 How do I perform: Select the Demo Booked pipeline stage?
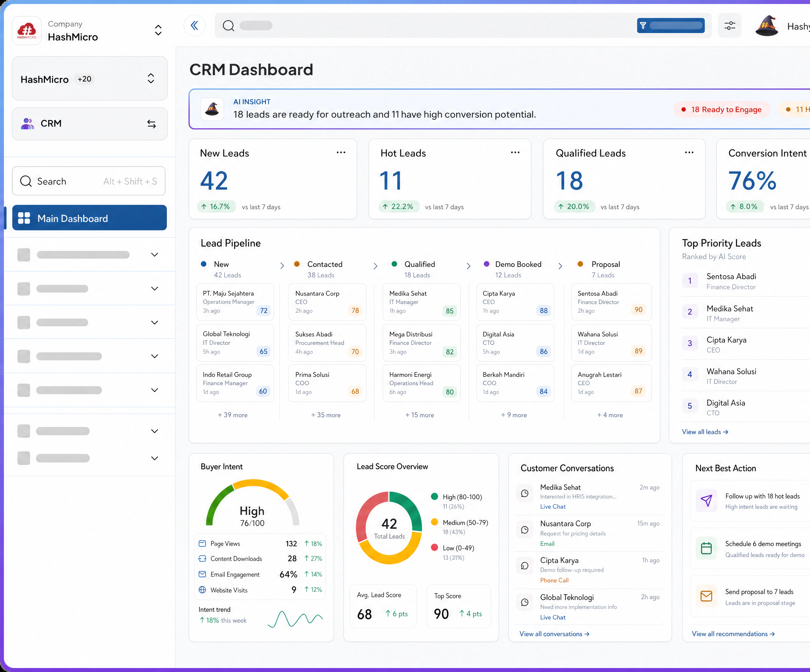pyautogui.click(x=518, y=264)
